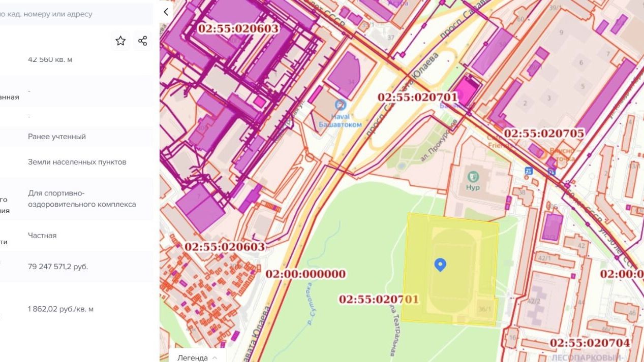Viewport: 644px width, 362px height.
Task: Click cadastral label 02:55:020705 on map
Action: (544, 134)
